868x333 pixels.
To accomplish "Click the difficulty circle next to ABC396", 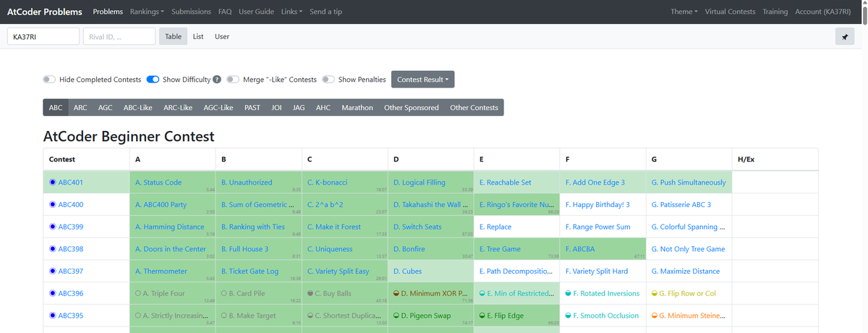I will coord(53,293).
